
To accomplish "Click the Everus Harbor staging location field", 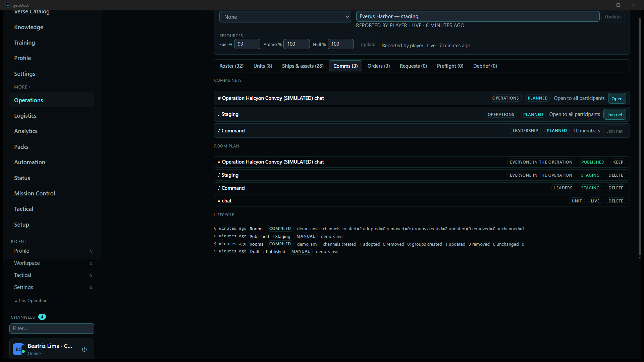I will pyautogui.click(x=478, y=16).
